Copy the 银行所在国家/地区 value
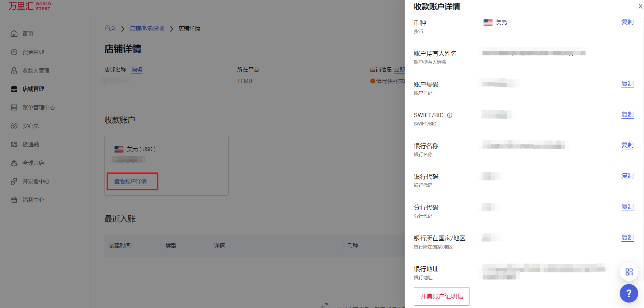Image resolution: width=644 pixels, height=308 pixels. coord(627,238)
